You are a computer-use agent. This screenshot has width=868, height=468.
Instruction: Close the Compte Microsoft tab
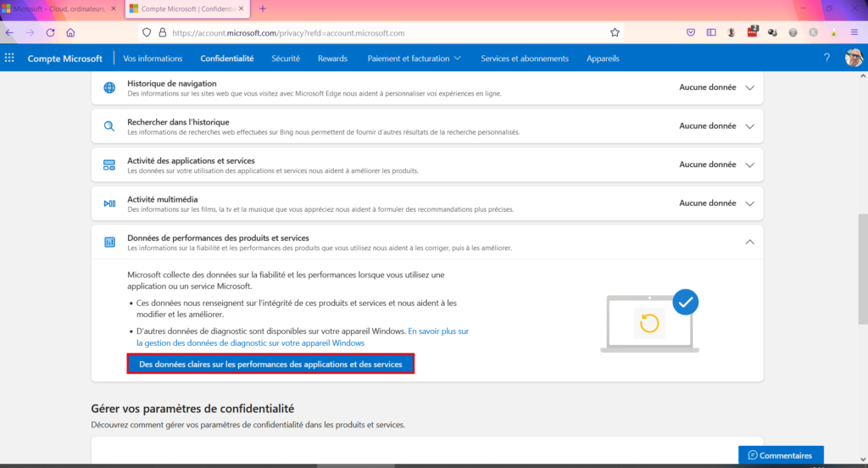(x=242, y=8)
